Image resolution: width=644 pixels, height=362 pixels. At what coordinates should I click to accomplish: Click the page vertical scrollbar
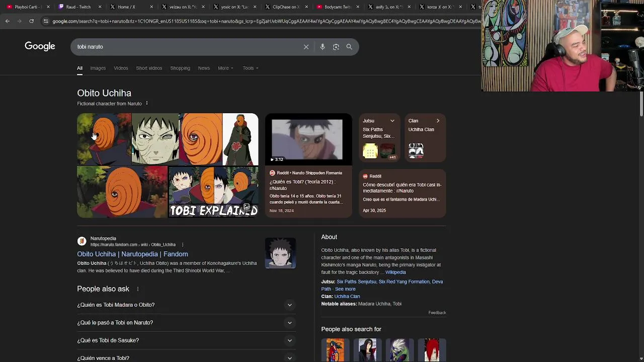[x=641, y=104]
